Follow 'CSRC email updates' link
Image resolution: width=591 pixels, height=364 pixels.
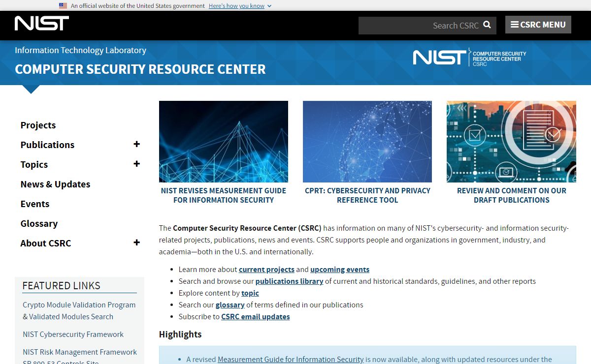256,317
